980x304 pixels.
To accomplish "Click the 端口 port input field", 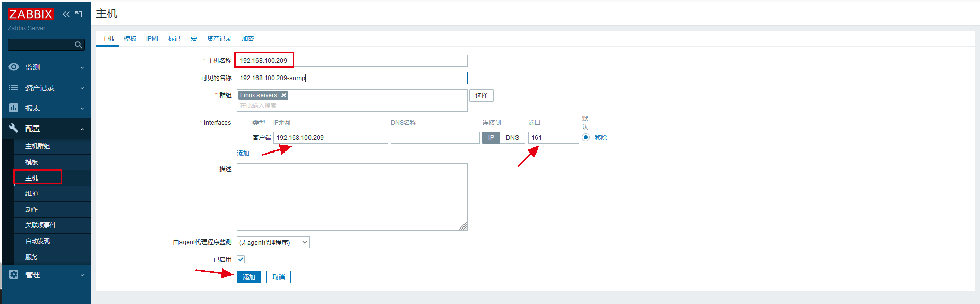I will click(553, 138).
